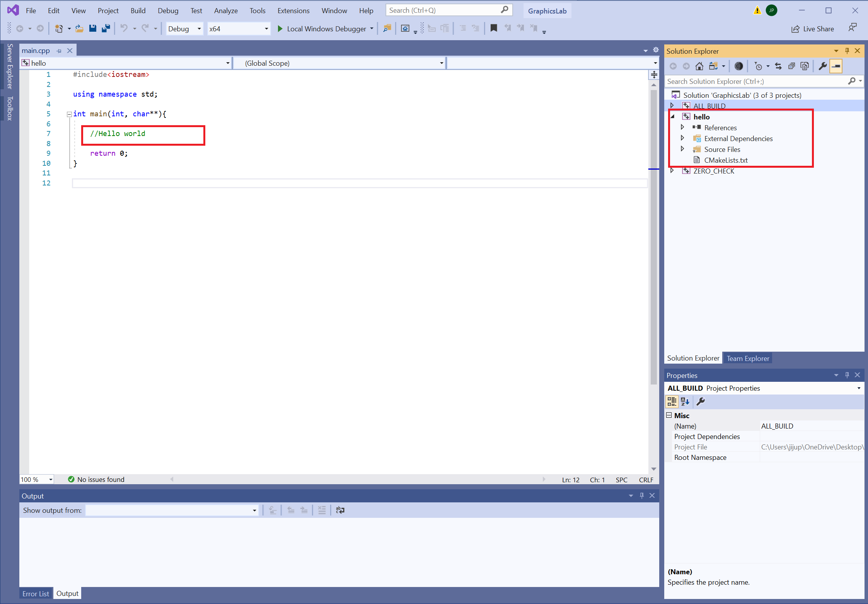Collapse the hello project node
This screenshot has width=868, height=604.
(672, 116)
